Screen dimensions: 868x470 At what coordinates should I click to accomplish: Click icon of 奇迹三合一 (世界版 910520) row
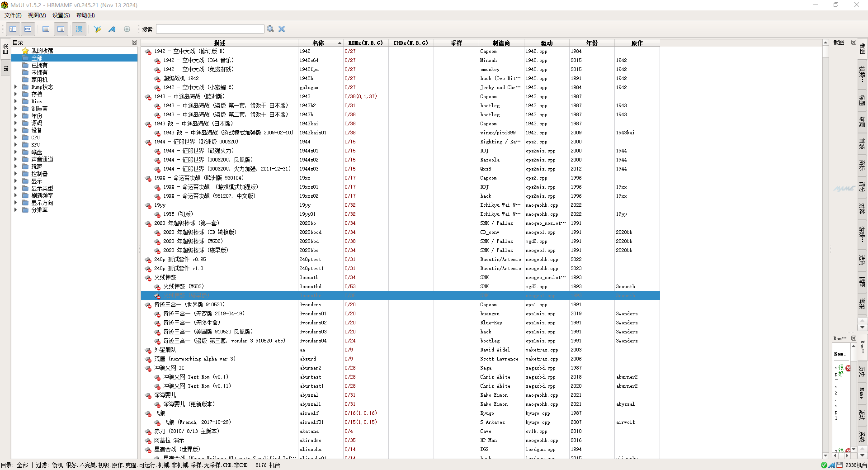[148, 305]
